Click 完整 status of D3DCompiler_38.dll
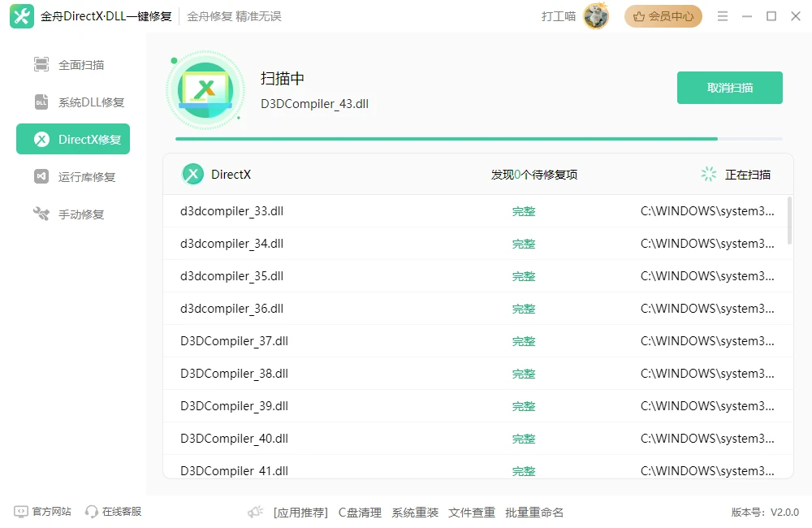 pos(524,374)
